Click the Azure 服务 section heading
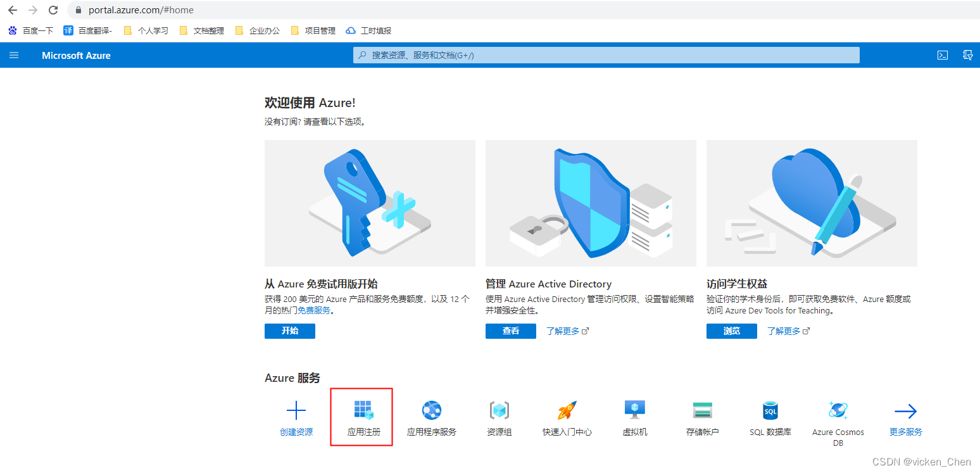Screen dimensions: 980x473 [x=292, y=378]
